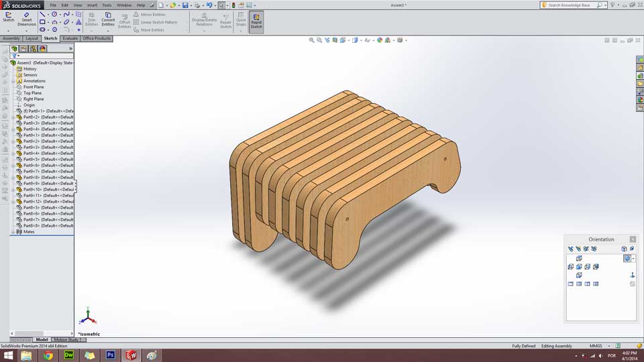Open the Smart Dimension dropdown arrow
Image resolution: width=644 pixels, height=362 pixels.
pos(26,30)
